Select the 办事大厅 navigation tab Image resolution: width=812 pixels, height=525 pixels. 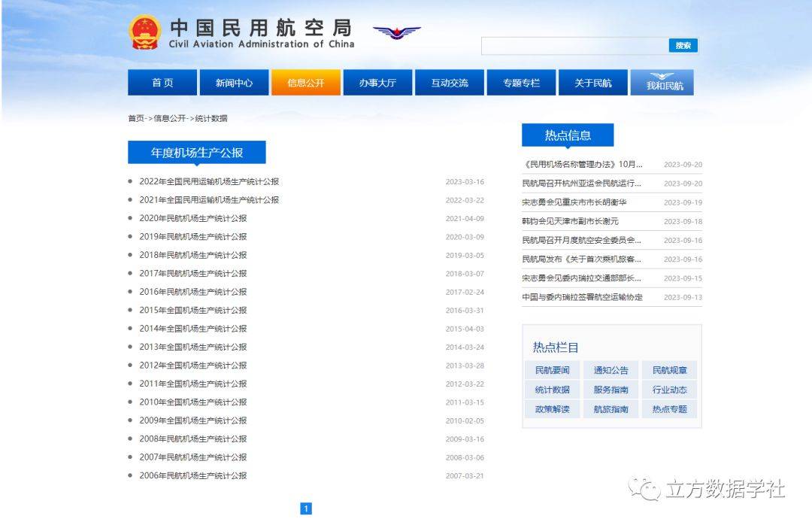(x=377, y=83)
